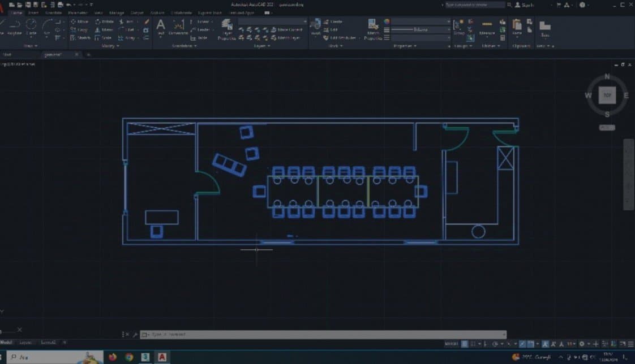The width and height of the screenshot is (635, 364).
Task: Expand the Modify panel dropdown
Action: pyautogui.click(x=110, y=46)
